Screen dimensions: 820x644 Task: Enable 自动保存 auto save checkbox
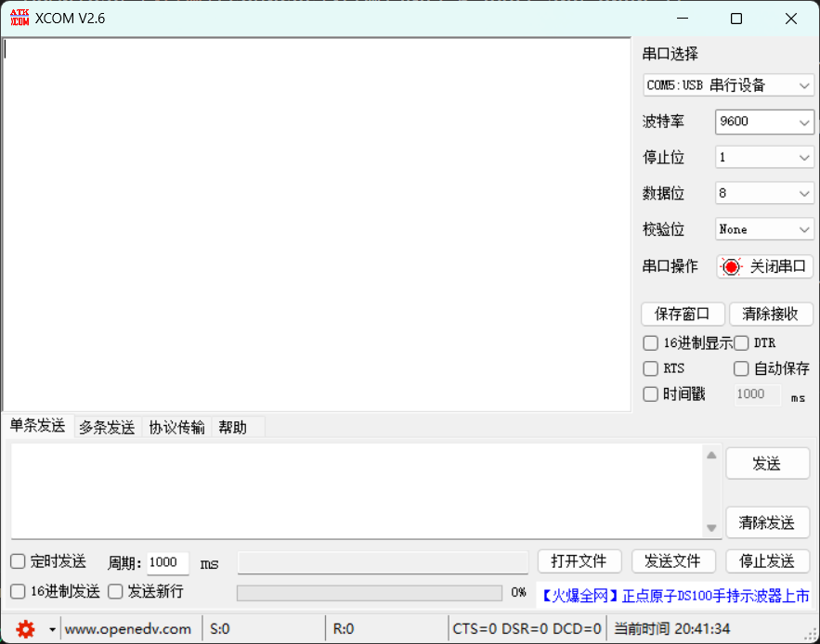click(x=741, y=368)
